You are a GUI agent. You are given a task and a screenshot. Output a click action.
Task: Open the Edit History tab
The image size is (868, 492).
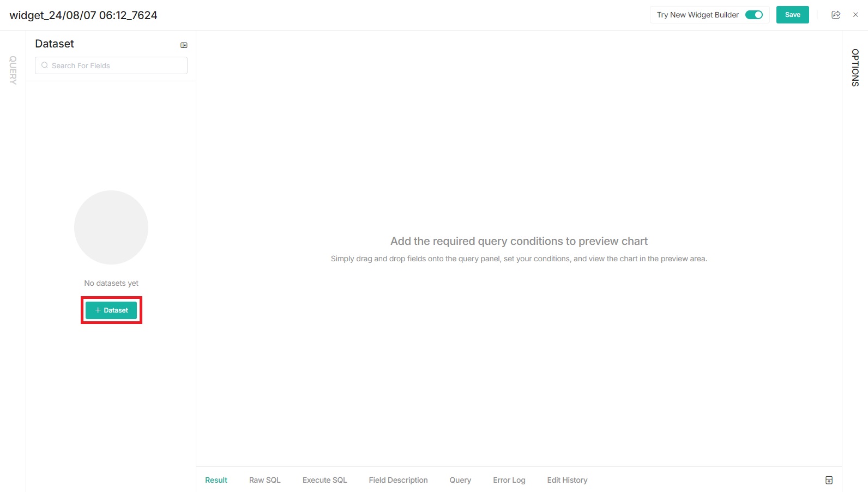pyautogui.click(x=567, y=480)
